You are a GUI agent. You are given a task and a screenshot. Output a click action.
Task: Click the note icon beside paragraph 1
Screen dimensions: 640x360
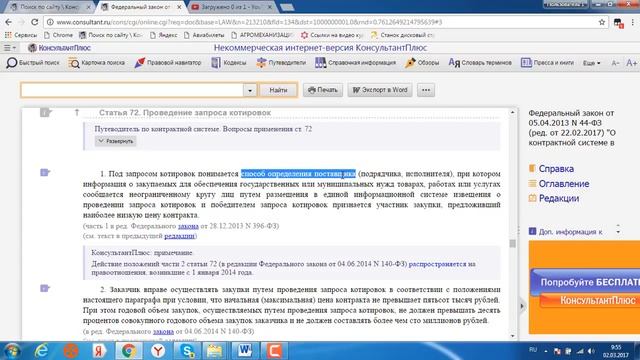[x=45, y=173]
